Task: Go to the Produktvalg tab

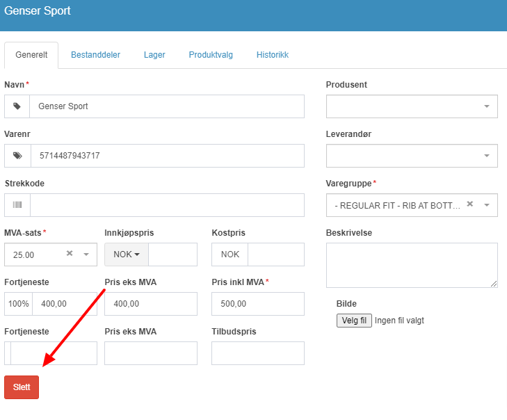Action: point(211,55)
